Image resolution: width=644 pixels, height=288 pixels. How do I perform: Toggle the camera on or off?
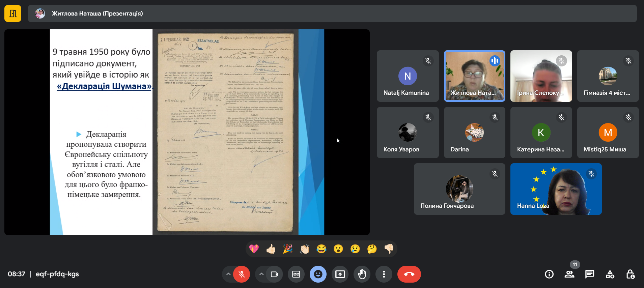click(x=274, y=274)
